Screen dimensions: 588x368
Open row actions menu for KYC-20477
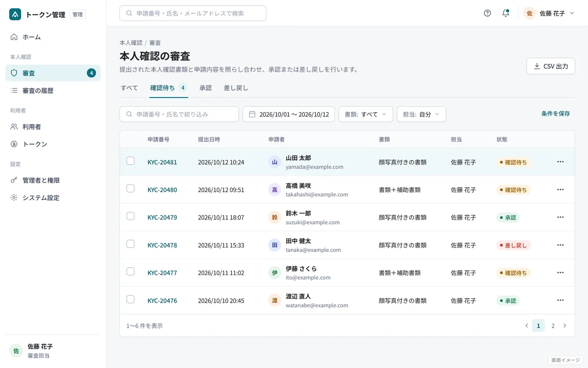[x=560, y=273]
